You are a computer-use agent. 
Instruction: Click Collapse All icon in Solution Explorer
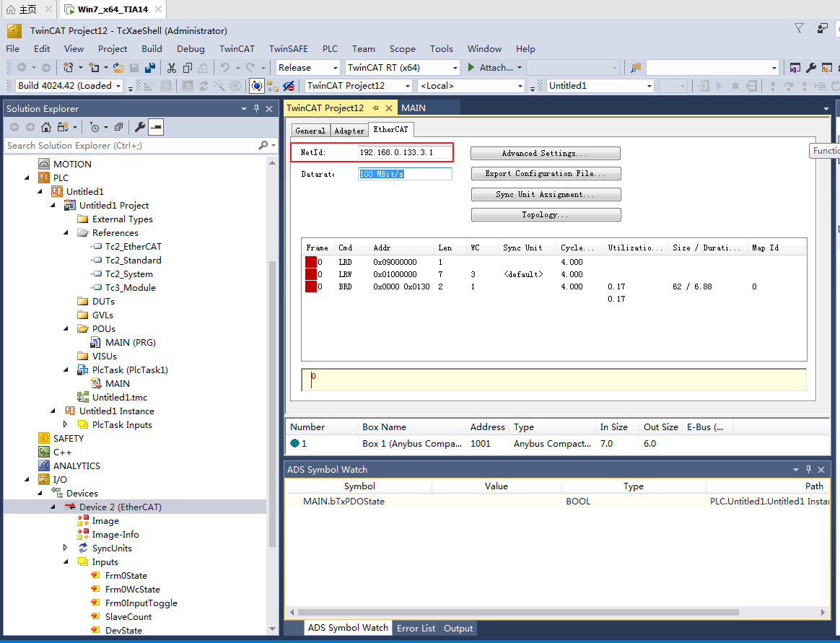coord(118,127)
